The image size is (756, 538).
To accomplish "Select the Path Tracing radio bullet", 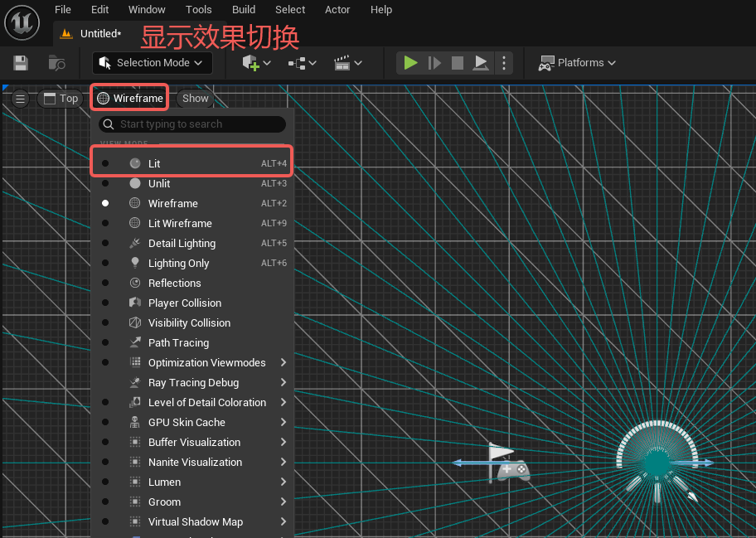I will [x=105, y=342].
